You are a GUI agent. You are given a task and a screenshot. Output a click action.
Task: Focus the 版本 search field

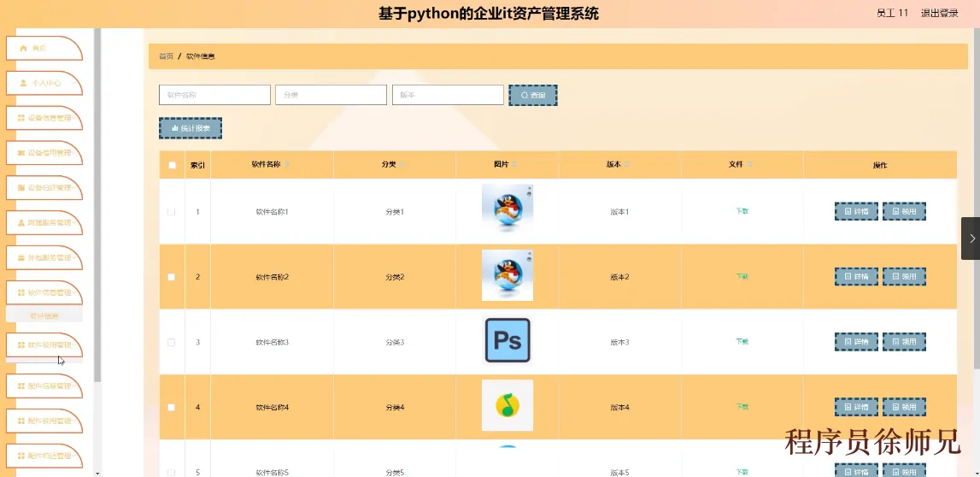pyautogui.click(x=448, y=95)
